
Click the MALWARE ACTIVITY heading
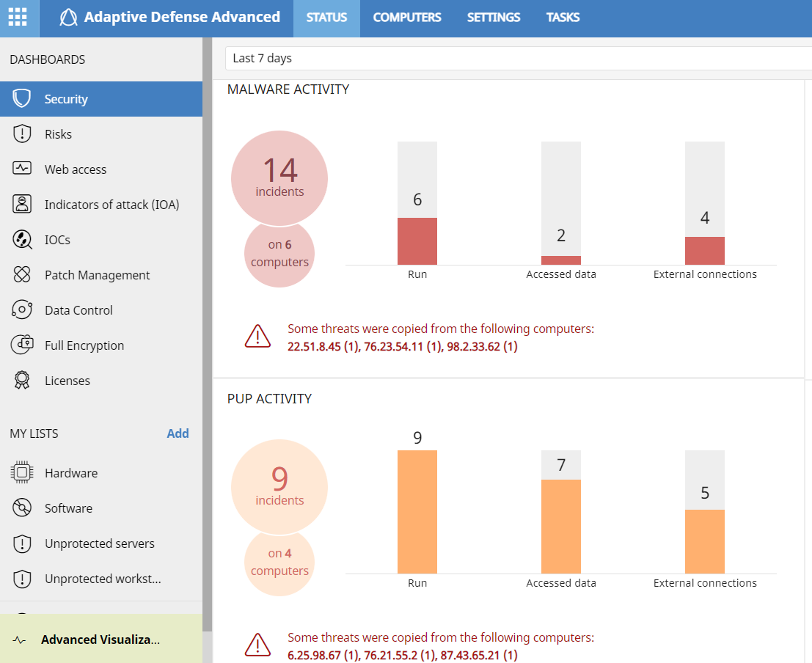pos(288,89)
